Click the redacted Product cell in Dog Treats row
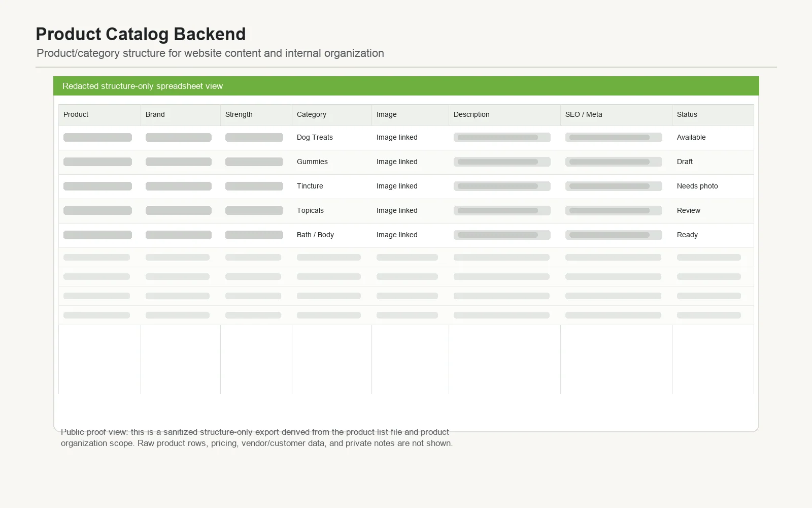812x508 pixels. pos(97,137)
